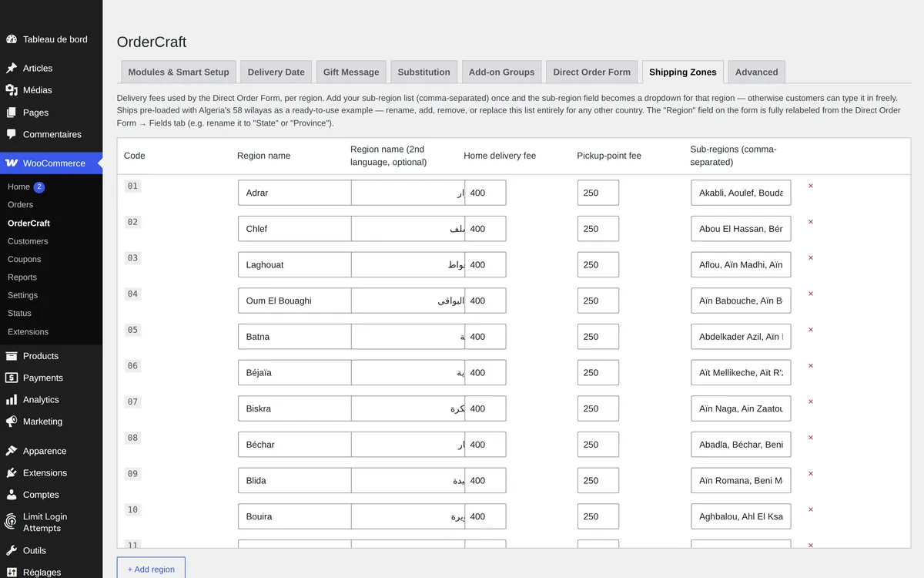Click the Commentaires speech bubble icon
924x578 pixels.
12,134
